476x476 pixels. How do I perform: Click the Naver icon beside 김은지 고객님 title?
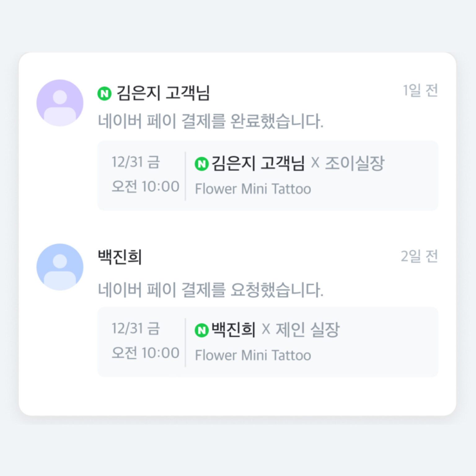click(x=104, y=93)
